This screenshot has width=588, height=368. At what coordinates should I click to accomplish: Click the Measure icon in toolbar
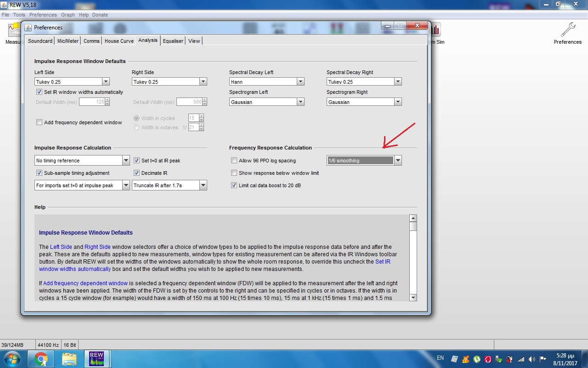13,31
